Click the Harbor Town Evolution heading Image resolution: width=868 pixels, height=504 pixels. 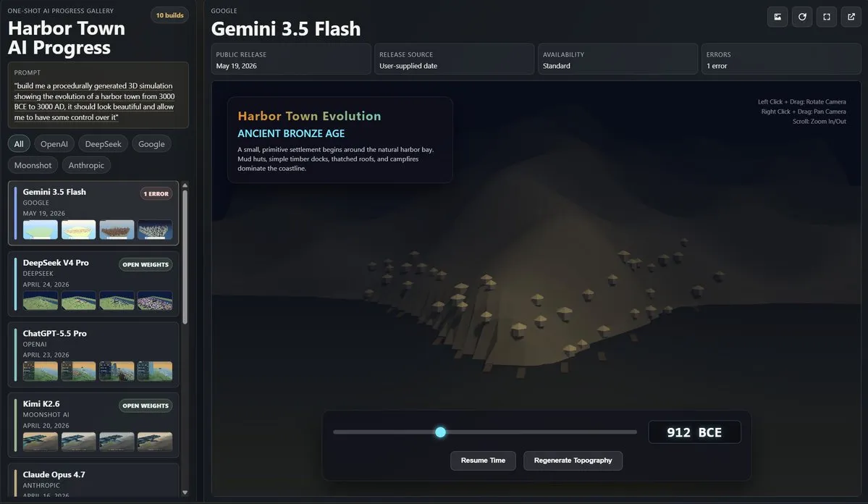coord(309,117)
